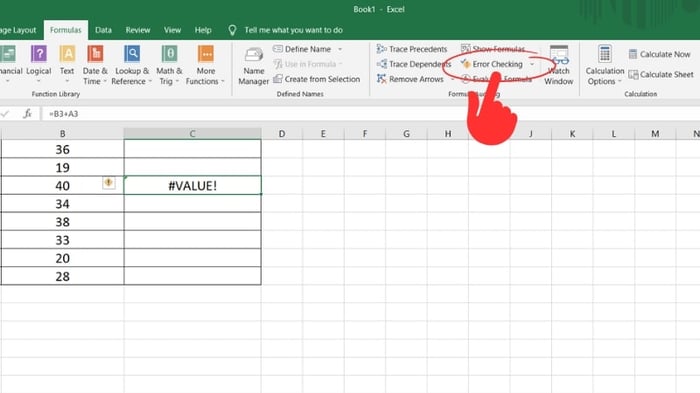700x393 pixels.
Task: Expand the Define Name dropdown arrow
Action: [x=340, y=49]
